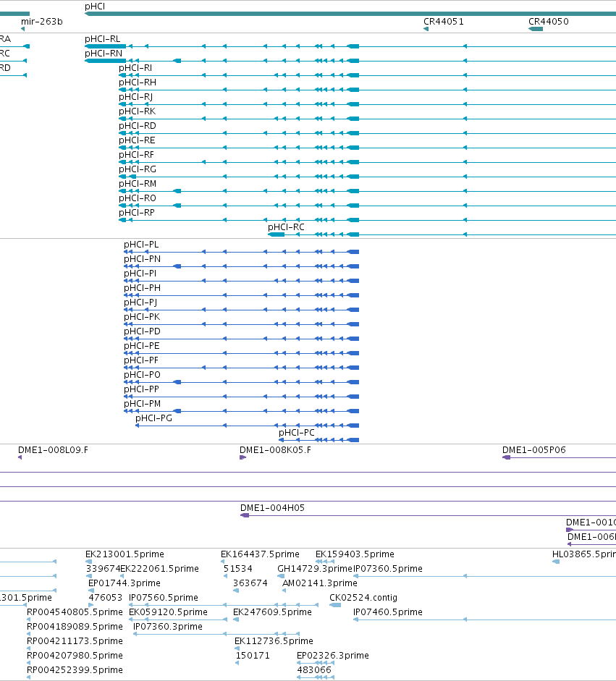
Task: Choose the pHCl-RG transcript
Action: click(138, 169)
